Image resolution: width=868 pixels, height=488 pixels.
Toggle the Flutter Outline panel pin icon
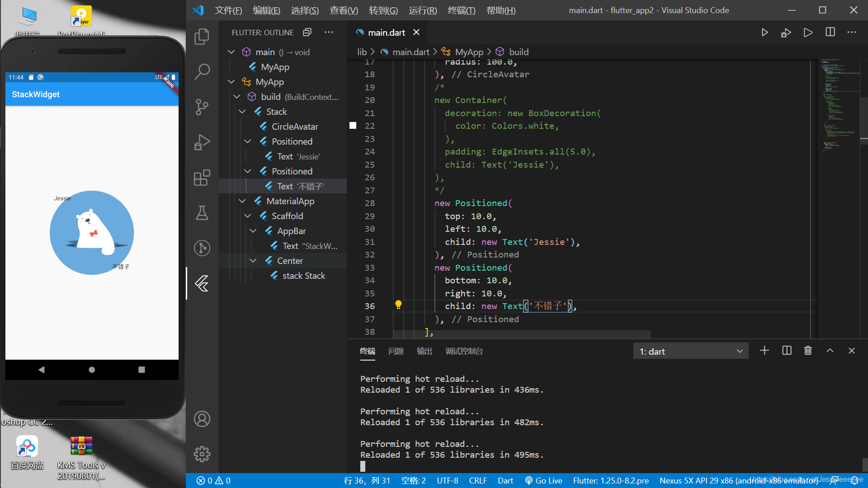(x=307, y=32)
